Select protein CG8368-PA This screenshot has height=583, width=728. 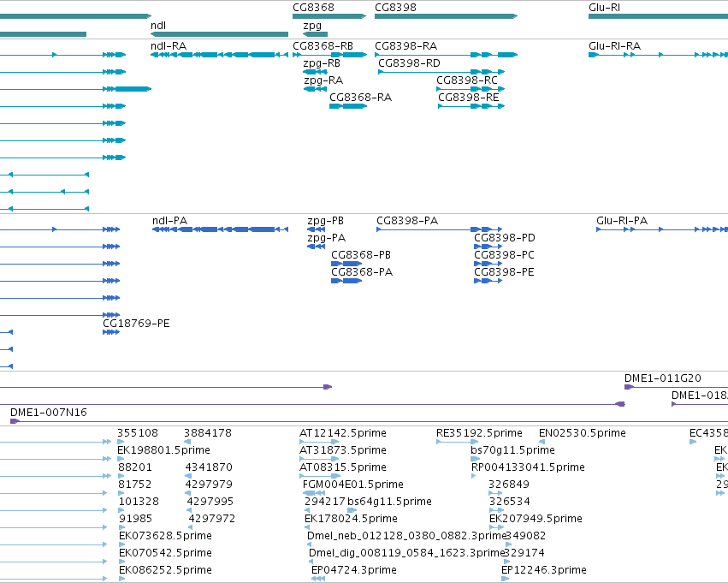pos(346,281)
